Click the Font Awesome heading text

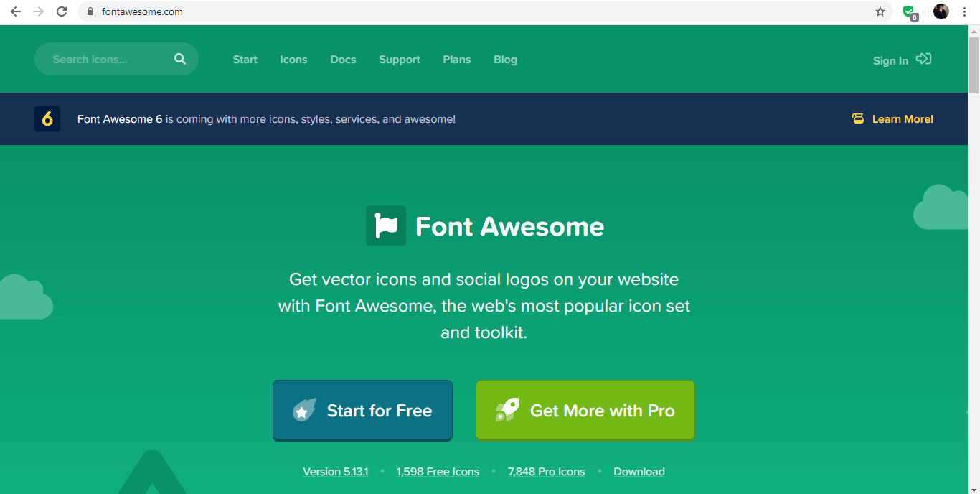[509, 226]
